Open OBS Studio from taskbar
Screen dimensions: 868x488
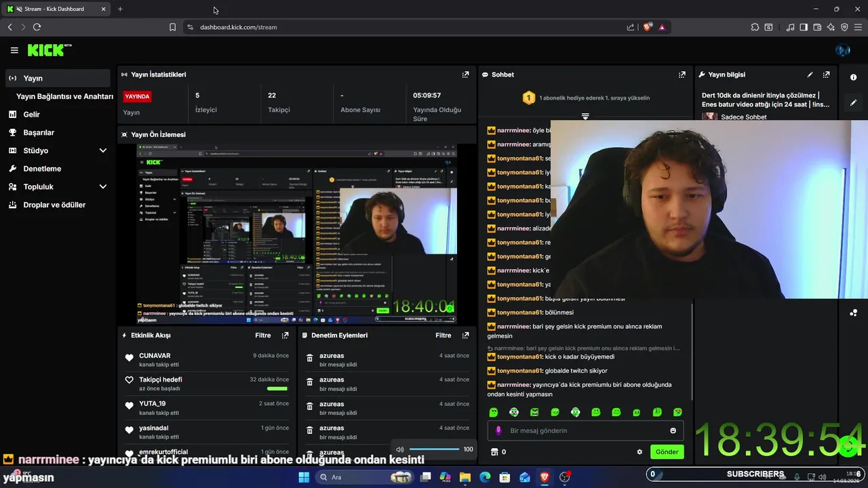565,477
